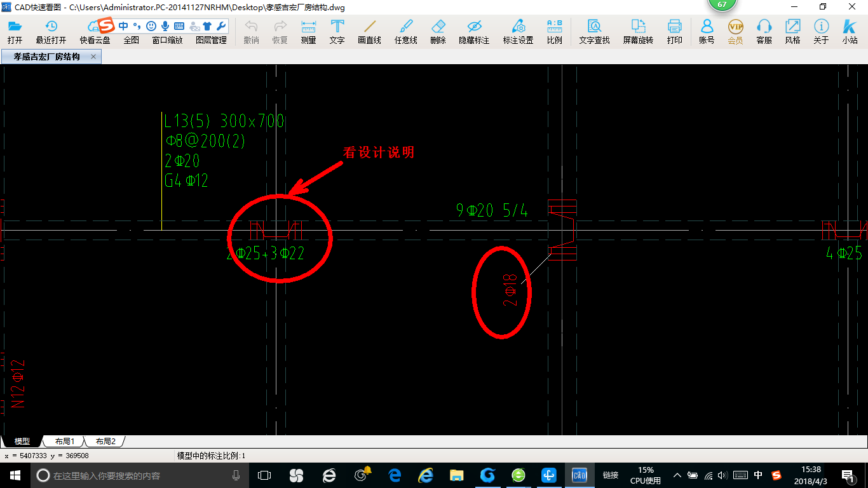Image resolution: width=868 pixels, height=488 pixels.
Task: Click the 4Φ25 annotation at right edge
Action: pyautogui.click(x=844, y=254)
